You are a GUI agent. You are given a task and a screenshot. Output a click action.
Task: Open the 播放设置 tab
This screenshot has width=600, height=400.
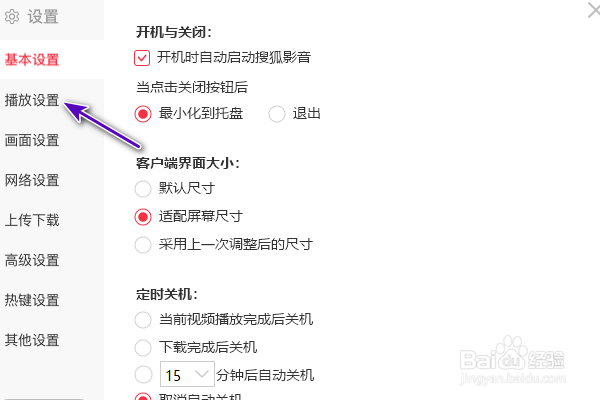pos(32,100)
